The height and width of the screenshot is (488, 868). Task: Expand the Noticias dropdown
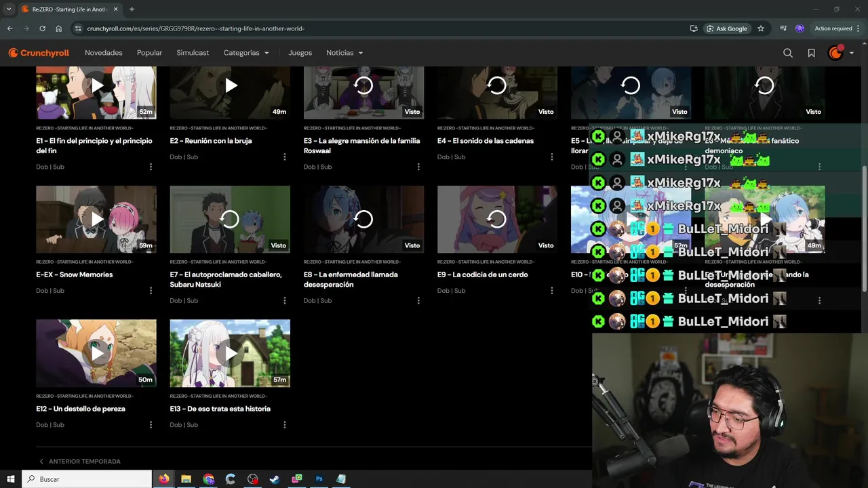(344, 53)
